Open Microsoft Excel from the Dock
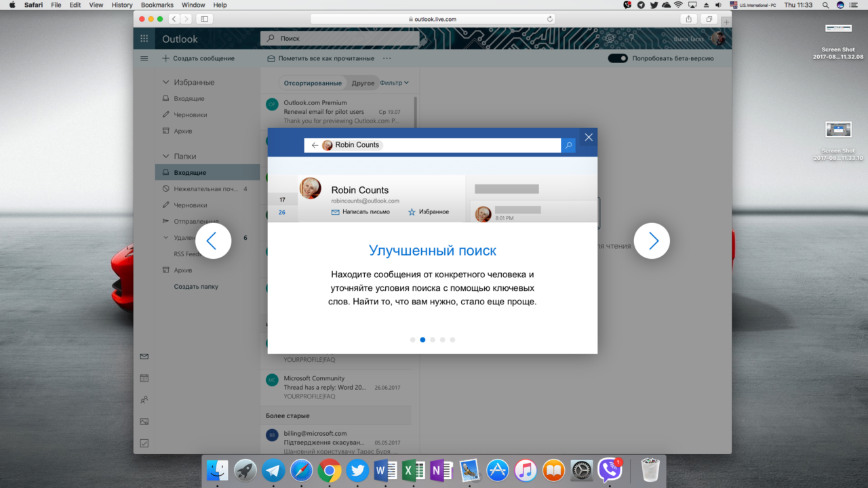The height and width of the screenshot is (488, 868). click(x=414, y=470)
